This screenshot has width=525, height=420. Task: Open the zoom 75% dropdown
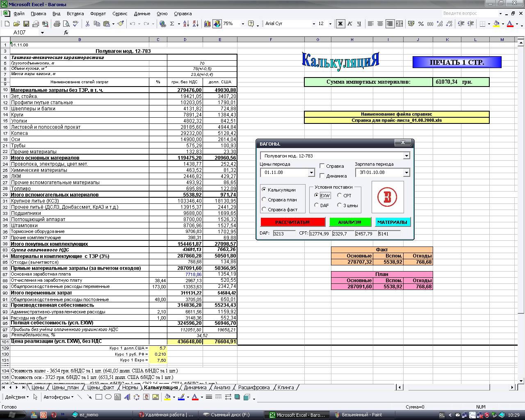(242, 24)
